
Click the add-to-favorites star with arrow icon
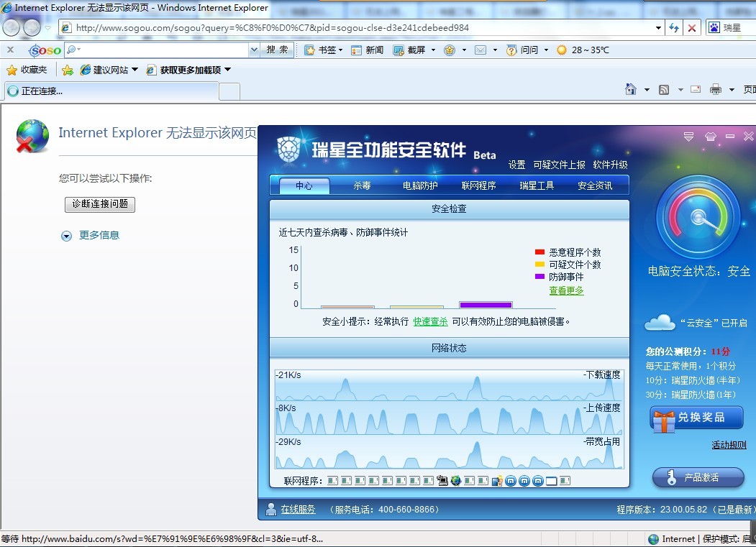(68, 70)
